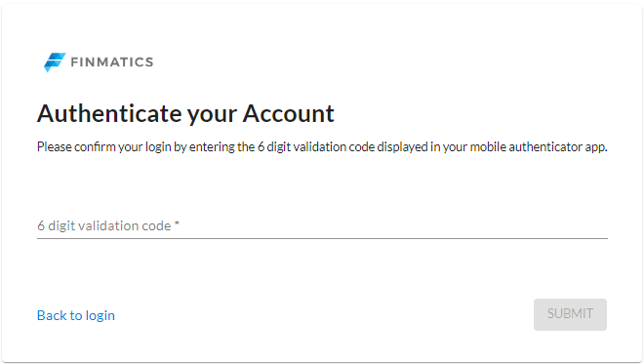Click the underline of the code field
This screenshot has height=364, width=644.
coord(322,238)
